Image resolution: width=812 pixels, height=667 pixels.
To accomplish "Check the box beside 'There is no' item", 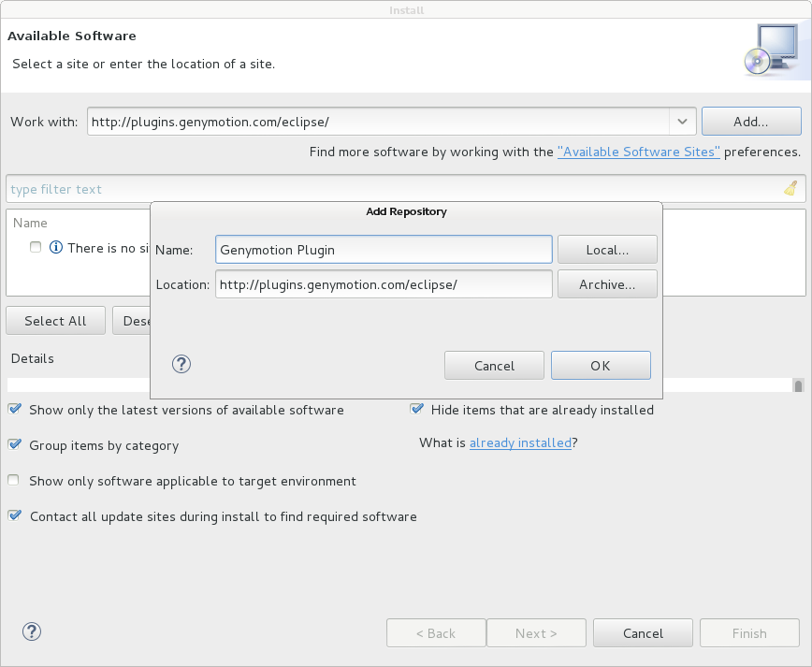I will pyautogui.click(x=36, y=247).
